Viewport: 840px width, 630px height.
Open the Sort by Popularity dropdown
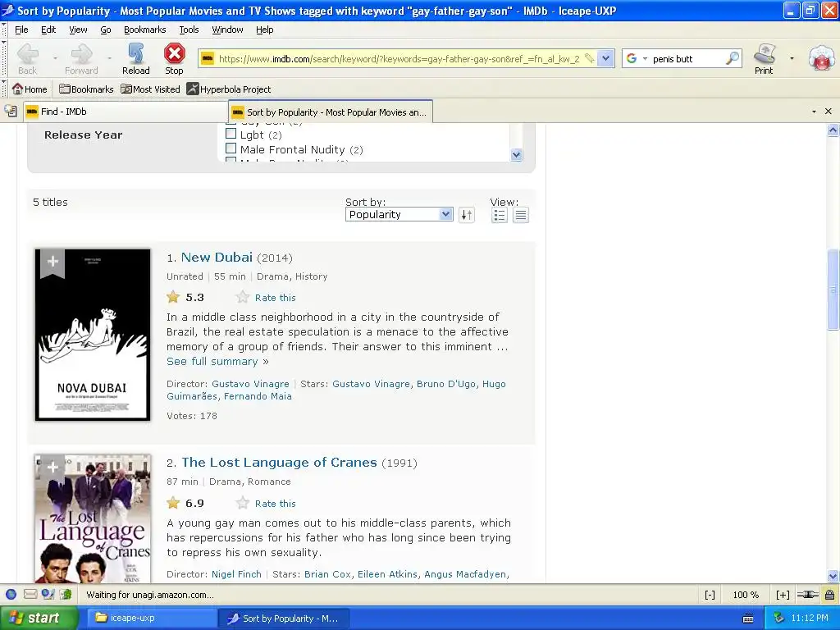(x=399, y=214)
